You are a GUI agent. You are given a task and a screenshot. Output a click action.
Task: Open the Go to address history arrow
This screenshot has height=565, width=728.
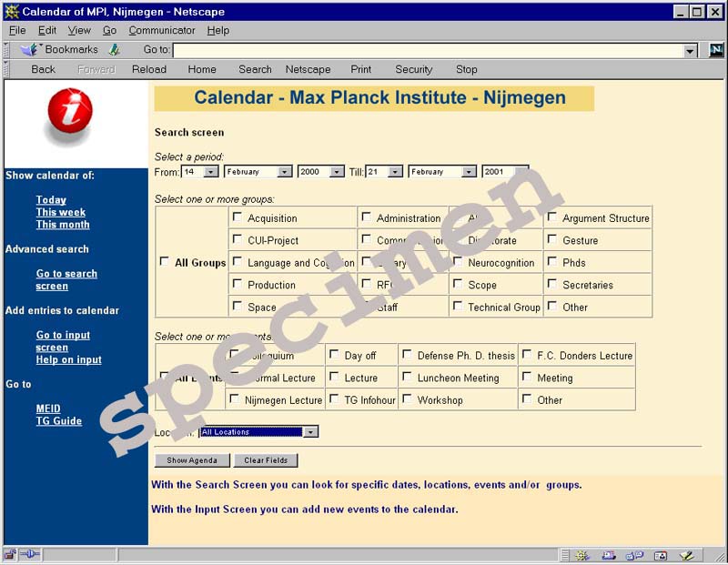click(x=690, y=50)
